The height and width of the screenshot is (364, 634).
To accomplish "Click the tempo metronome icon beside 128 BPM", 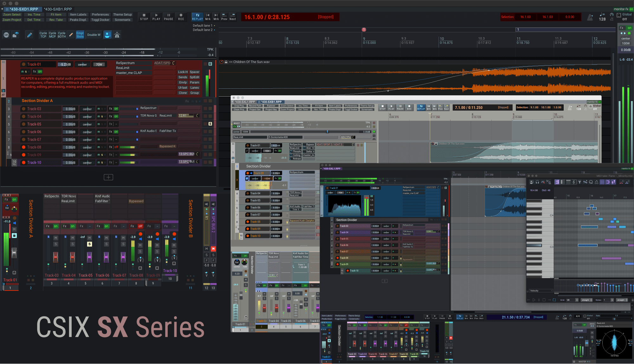I will click(590, 17).
